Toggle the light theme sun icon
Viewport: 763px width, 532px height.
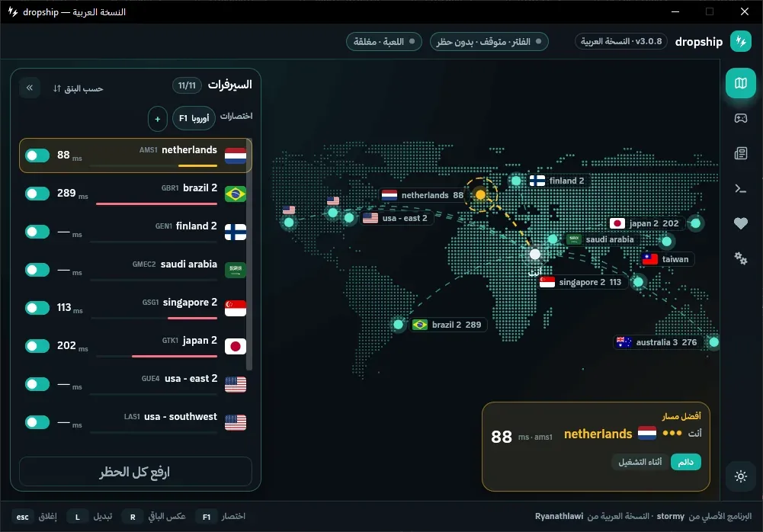pos(741,476)
